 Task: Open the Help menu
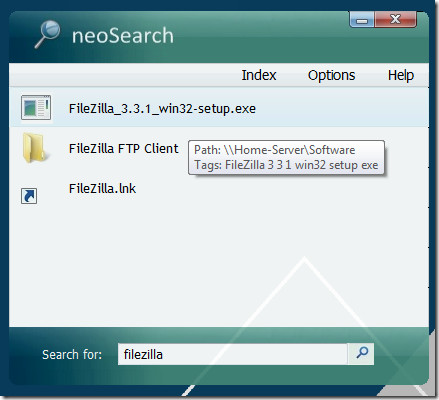point(401,75)
